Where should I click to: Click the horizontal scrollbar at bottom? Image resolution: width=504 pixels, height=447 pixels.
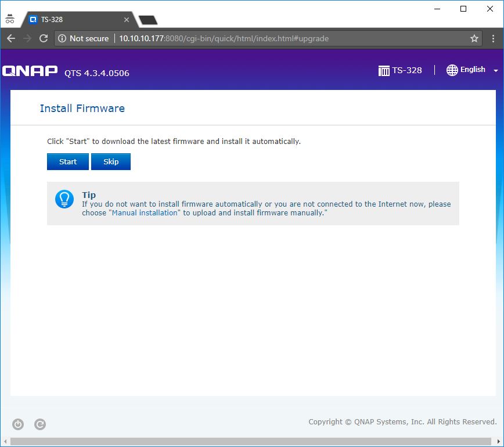click(x=251, y=441)
